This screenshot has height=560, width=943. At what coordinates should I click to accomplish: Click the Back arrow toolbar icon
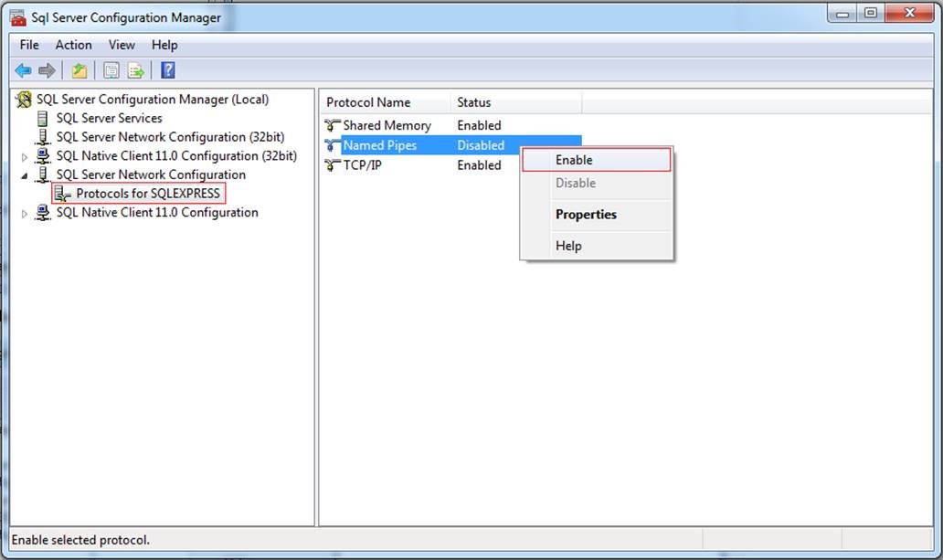coord(23,71)
